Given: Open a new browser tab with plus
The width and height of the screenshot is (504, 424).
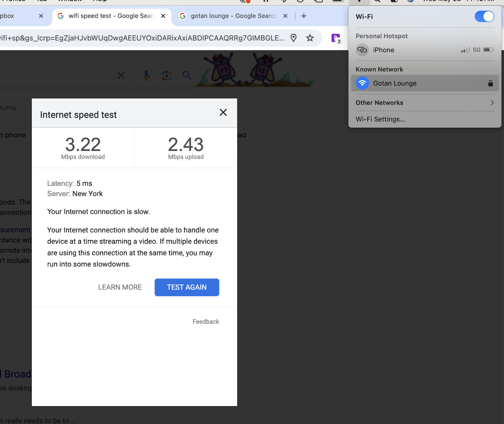Looking at the screenshot, I should [x=304, y=16].
